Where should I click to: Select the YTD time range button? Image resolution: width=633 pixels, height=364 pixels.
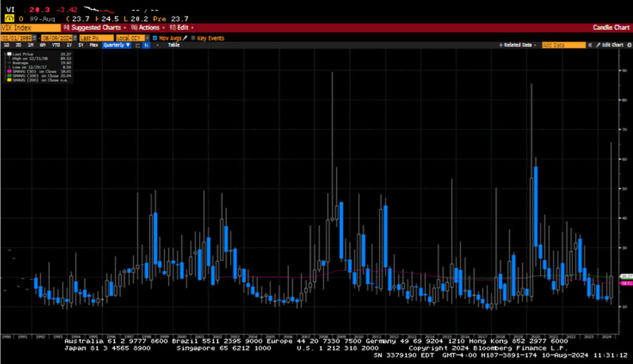(x=56, y=45)
